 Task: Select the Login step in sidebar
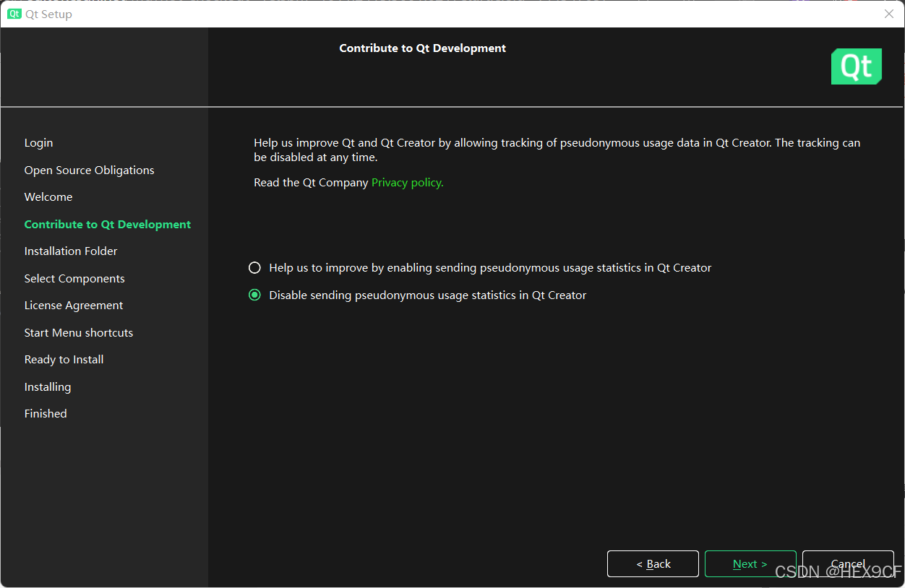tap(39, 143)
